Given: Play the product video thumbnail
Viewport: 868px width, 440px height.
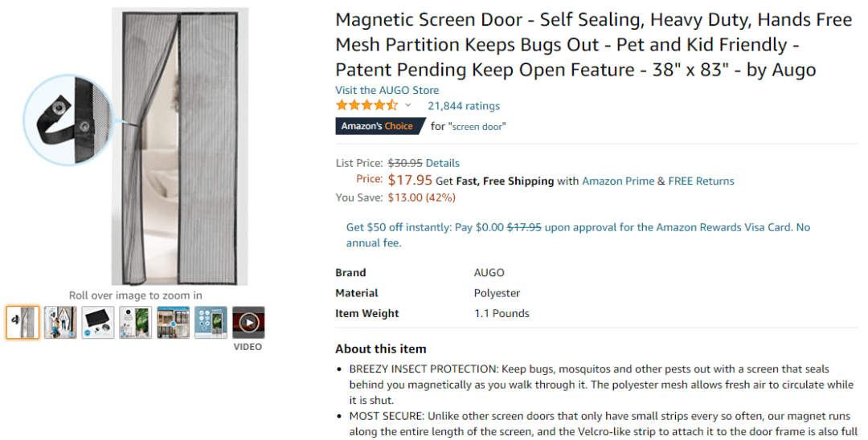Looking at the screenshot, I should (248, 323).
